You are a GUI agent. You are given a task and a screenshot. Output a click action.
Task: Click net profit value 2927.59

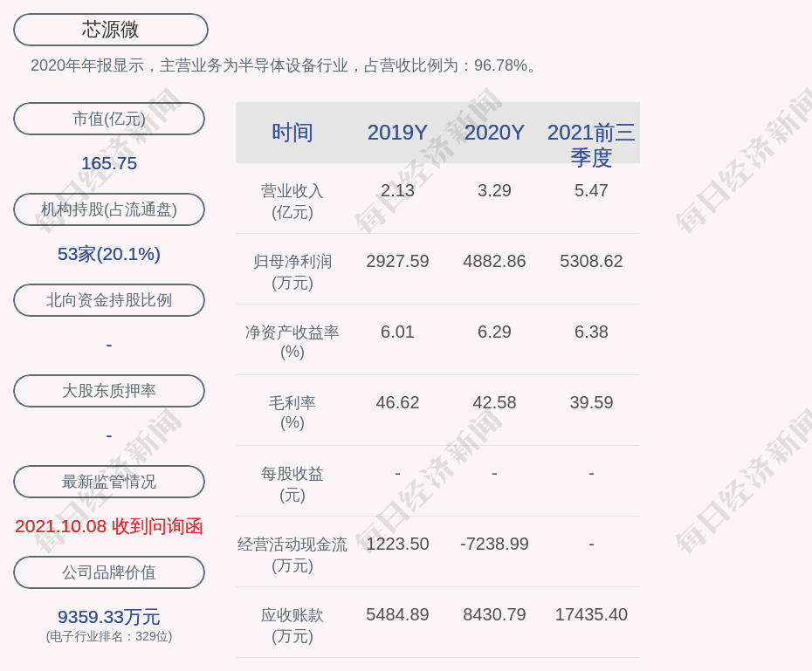click(x=397, y=261)
